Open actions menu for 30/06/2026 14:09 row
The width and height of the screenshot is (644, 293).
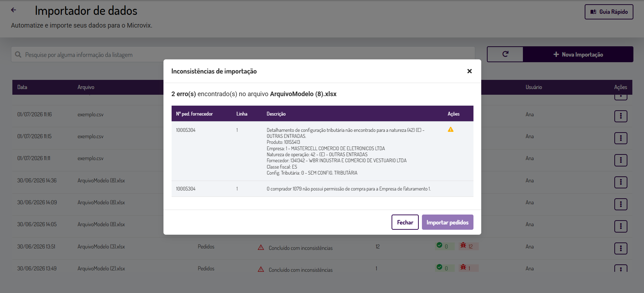click(621, 204)
